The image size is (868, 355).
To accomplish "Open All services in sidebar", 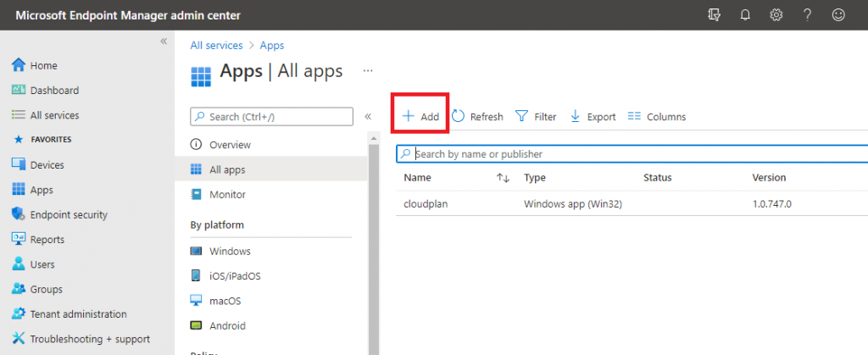I will coord(54,115).
